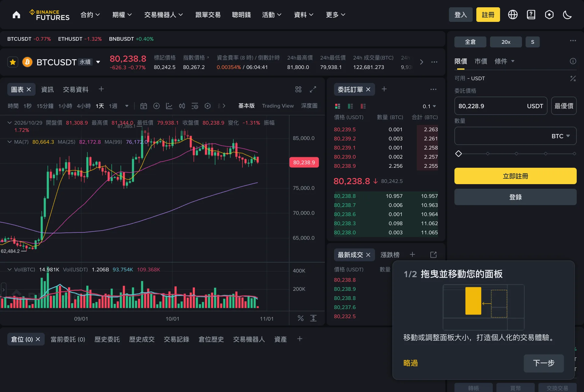This screenshot has width=584, height=392.
Task: Close the 委託訂單 order book tab
Action: 368,89
